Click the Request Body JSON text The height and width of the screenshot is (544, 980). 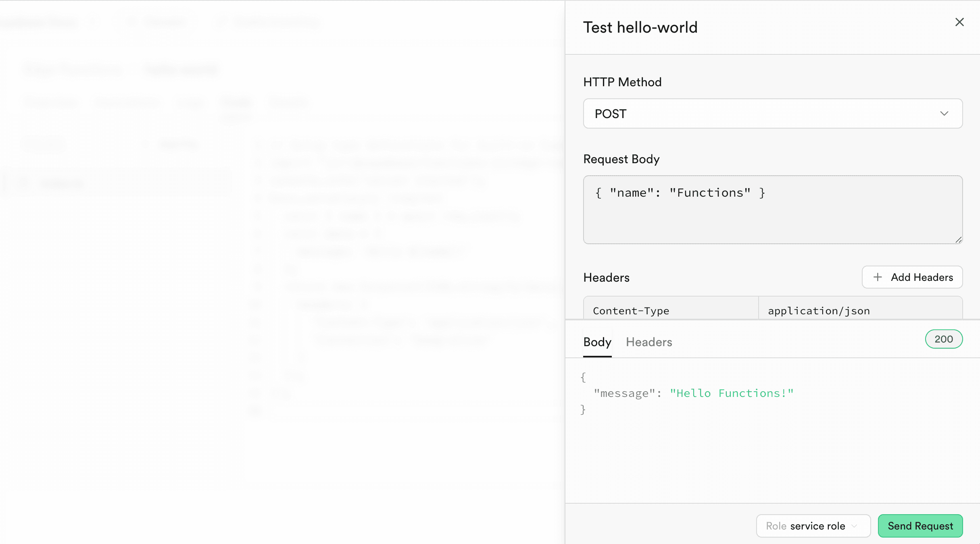[x=679, y=192]
